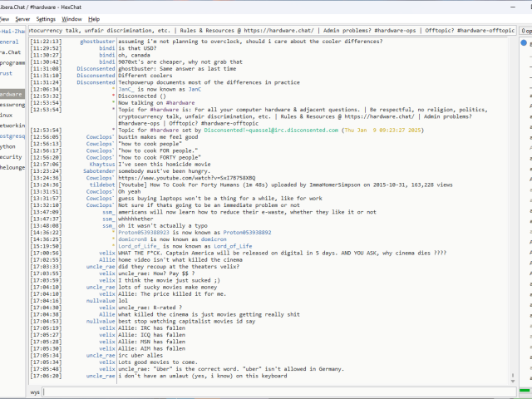The image size is (532, 399).
Task: Switch to the #postgresql channel in sidebar
Action: click(12, 135)
